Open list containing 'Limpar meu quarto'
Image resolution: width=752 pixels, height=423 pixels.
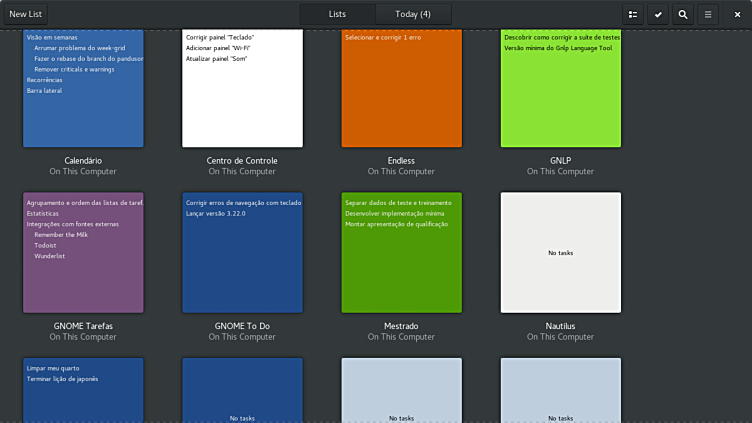83,392
